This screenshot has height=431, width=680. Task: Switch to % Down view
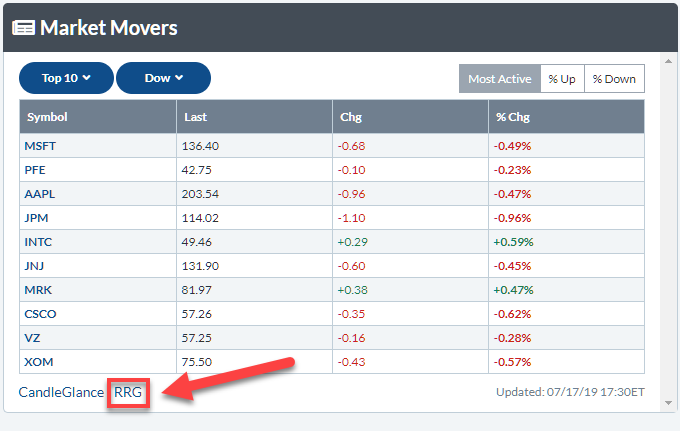tap(614, 79)
